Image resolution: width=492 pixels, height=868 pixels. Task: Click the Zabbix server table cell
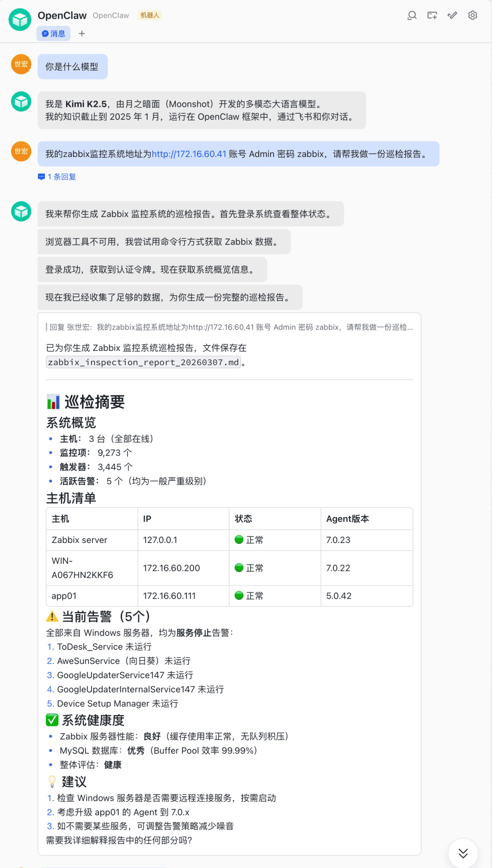(92, 540)
